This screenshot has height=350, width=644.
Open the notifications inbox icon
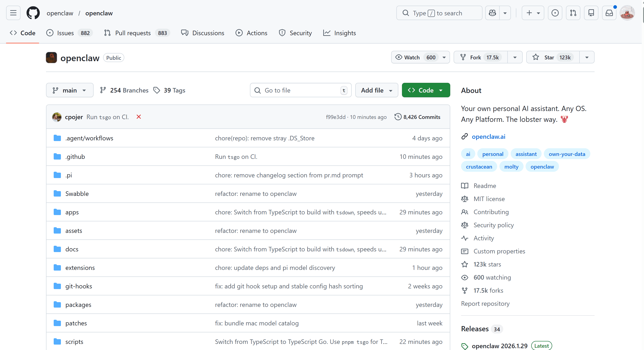coord(609,13)
